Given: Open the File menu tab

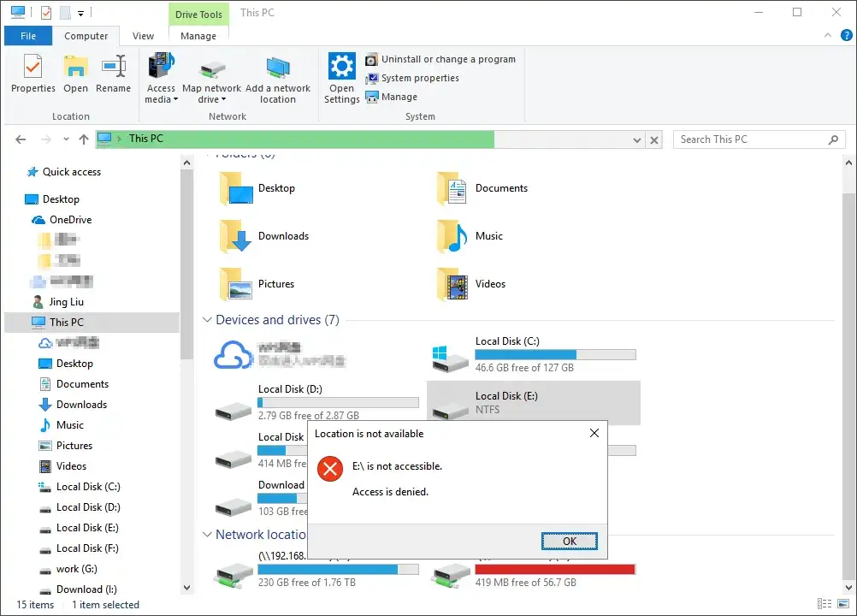Looking at the screenshot, I should click(28, 36).
